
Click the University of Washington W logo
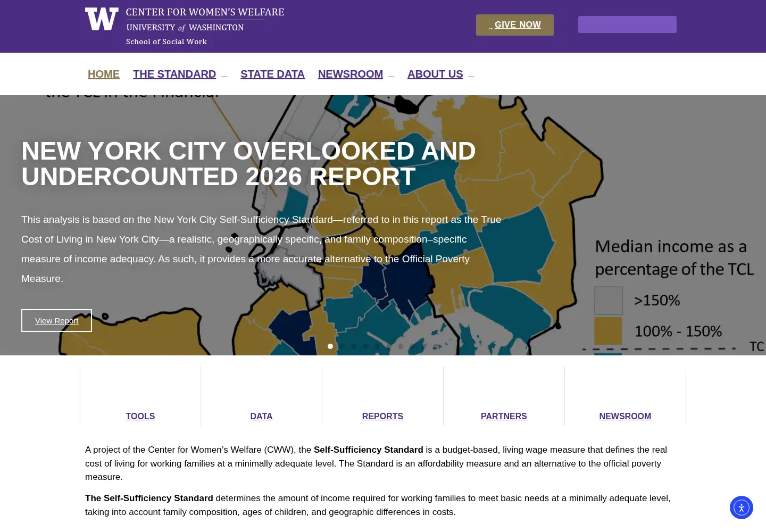pos(102,19)
